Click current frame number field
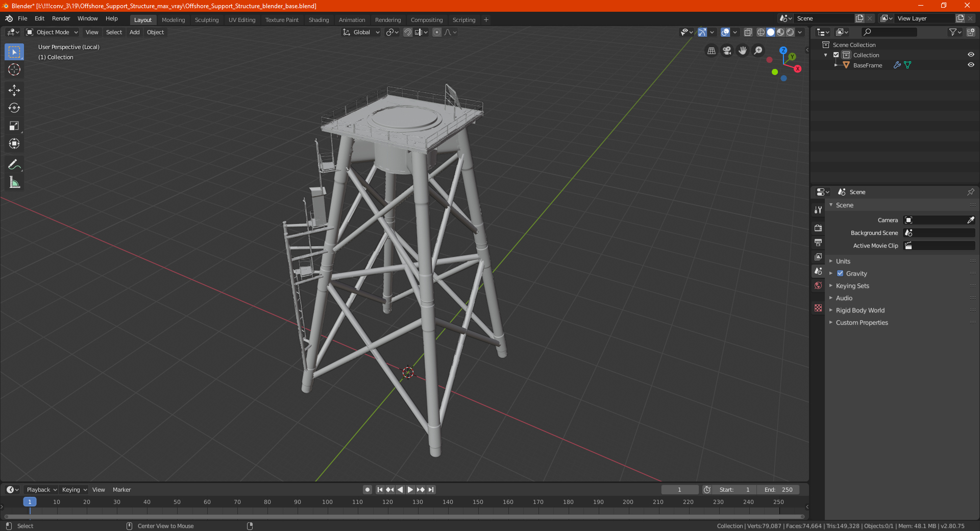Image resolution: width=980 pixels, height=531 pixels. (680, 490)
